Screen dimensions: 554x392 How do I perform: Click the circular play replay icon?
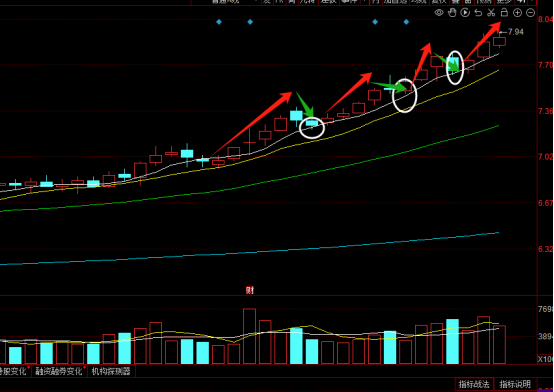(465, 13)
